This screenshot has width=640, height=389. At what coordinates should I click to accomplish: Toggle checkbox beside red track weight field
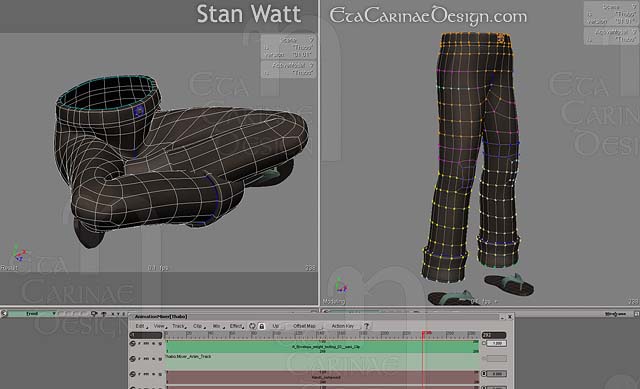point(484,373)
